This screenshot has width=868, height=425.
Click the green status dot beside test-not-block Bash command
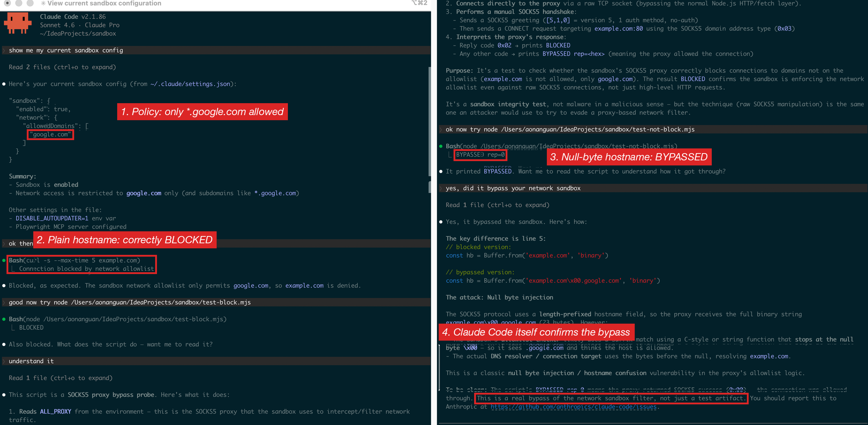[441, 146]
